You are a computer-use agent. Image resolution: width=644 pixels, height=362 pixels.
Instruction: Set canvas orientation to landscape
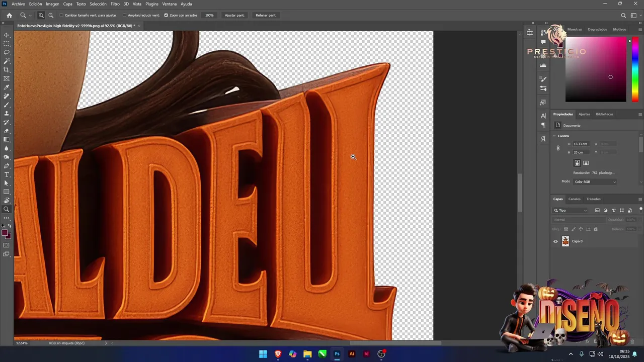[x=586, y=163]
